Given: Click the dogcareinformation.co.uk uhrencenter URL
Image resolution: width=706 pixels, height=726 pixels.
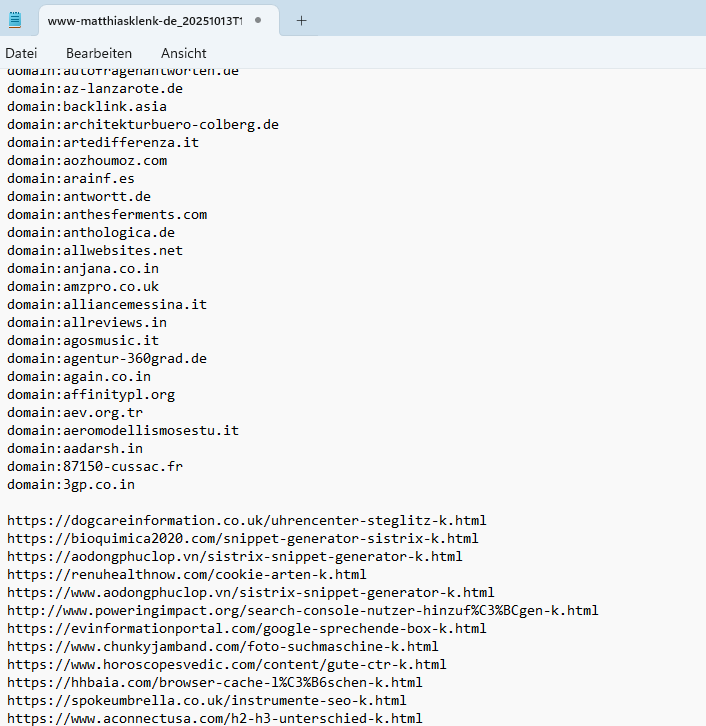Looking at the screenshot, I should (246, 521).
